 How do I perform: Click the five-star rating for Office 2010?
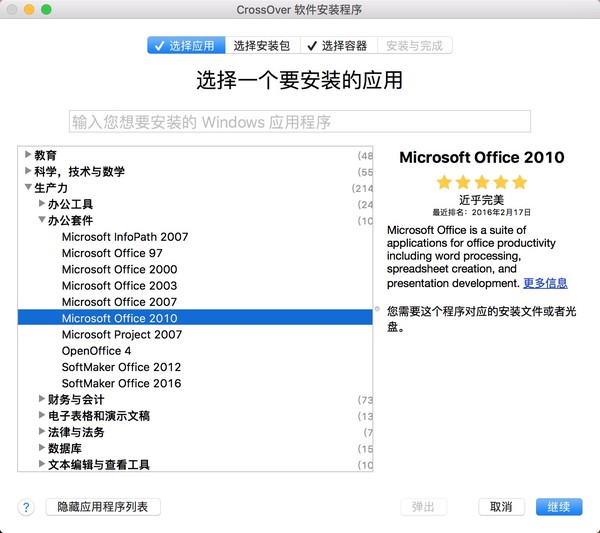pos(481,182)
